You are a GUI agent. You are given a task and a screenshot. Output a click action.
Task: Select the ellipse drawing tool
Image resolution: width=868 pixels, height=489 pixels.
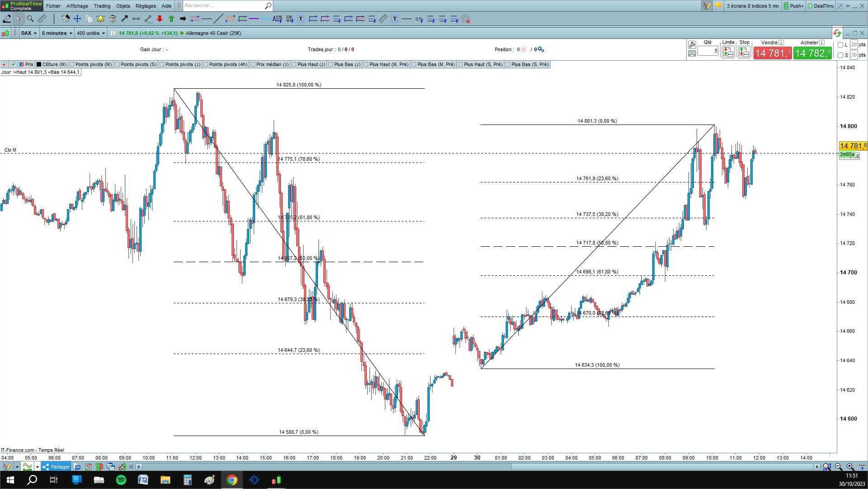[x=230, y=19]
